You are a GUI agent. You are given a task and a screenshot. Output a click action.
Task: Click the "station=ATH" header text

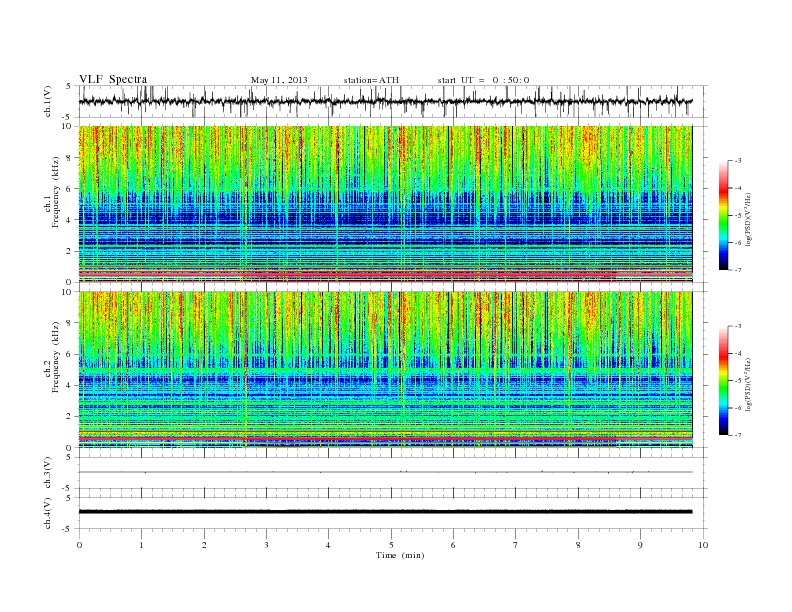click(371, 80)
